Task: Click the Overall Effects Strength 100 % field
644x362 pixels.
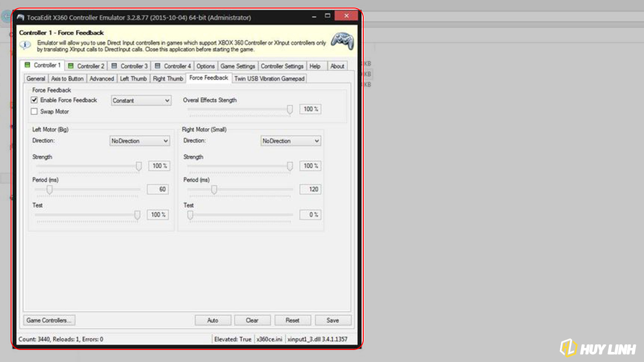Action: point(310,109)
